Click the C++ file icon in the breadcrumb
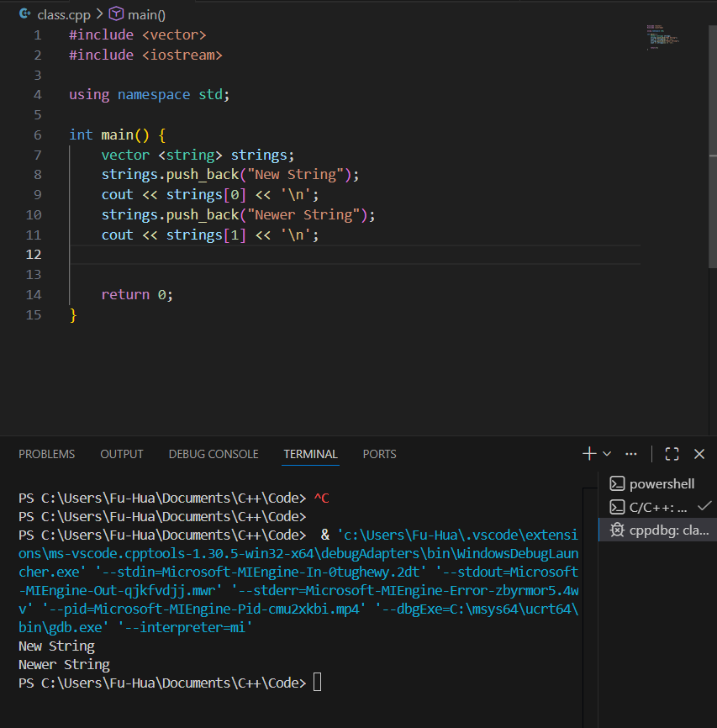The image size is (717, 728). 25,14
